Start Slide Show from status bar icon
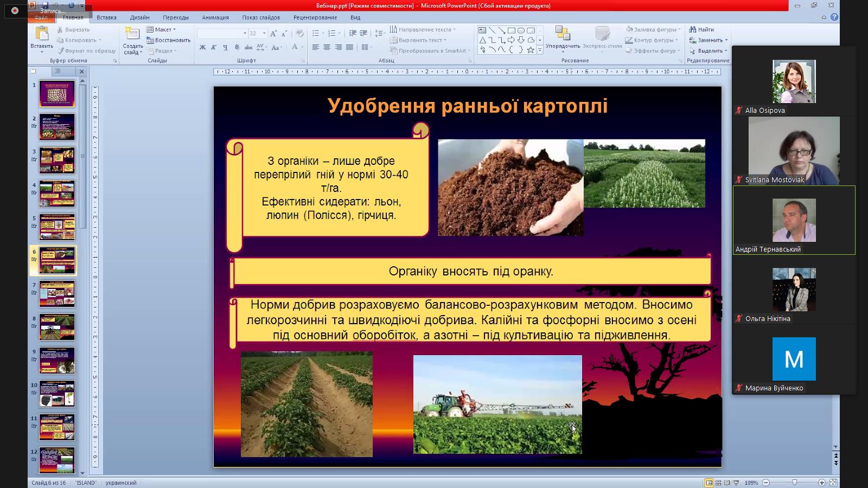Viewport: 868px width, 488px height. pyautogui.click(x=736, y=483)
